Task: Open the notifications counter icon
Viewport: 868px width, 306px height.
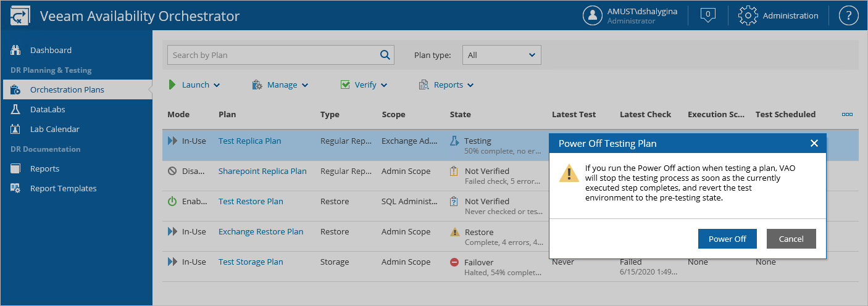Action: pyautogui.click(x=708, y=15)
